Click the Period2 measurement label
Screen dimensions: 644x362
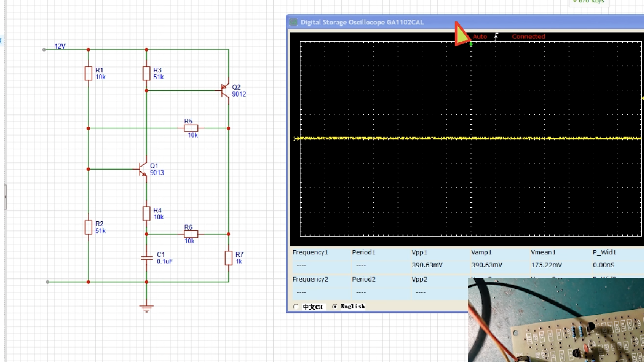pos(364,279)
